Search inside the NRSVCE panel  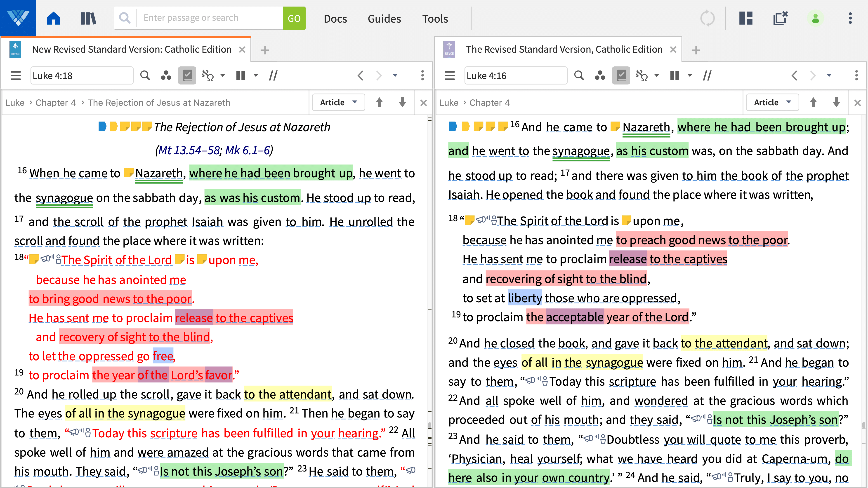point(145,75)
